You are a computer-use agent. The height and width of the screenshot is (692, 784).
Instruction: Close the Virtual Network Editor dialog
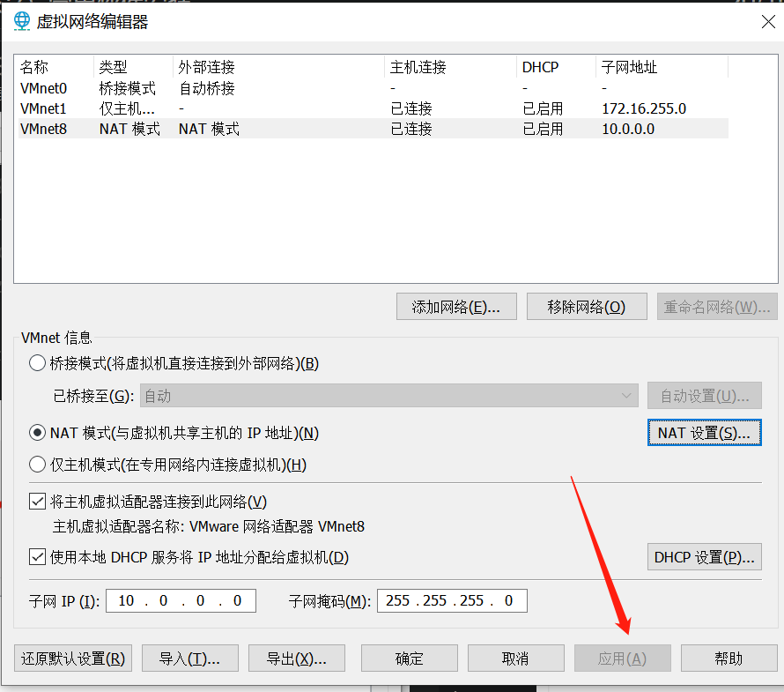[768, 21]
